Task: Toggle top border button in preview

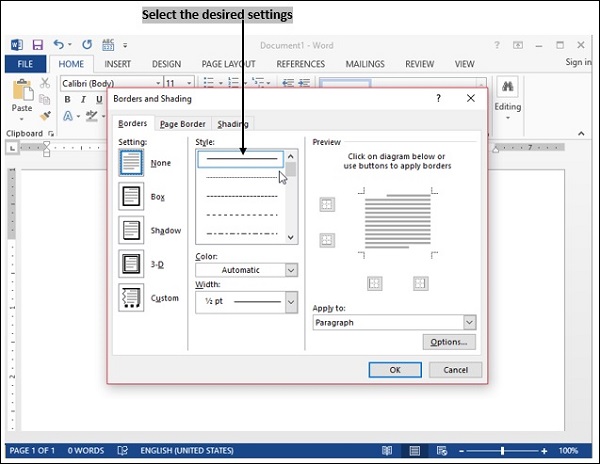Action: click(327, 205)
